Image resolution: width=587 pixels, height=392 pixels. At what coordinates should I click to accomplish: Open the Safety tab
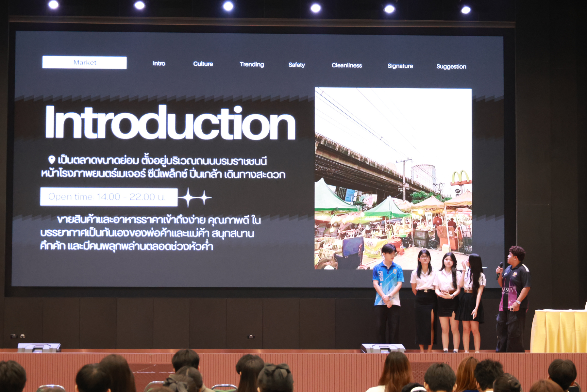296,65
